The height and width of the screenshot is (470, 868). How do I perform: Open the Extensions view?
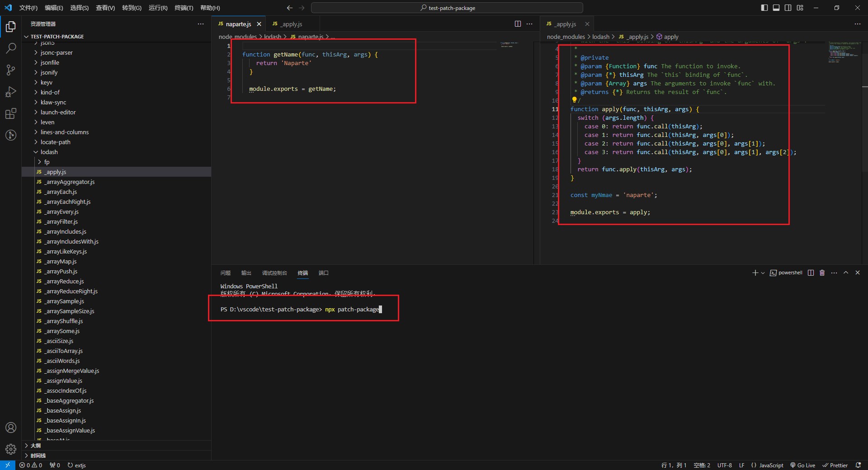(11, 113)
